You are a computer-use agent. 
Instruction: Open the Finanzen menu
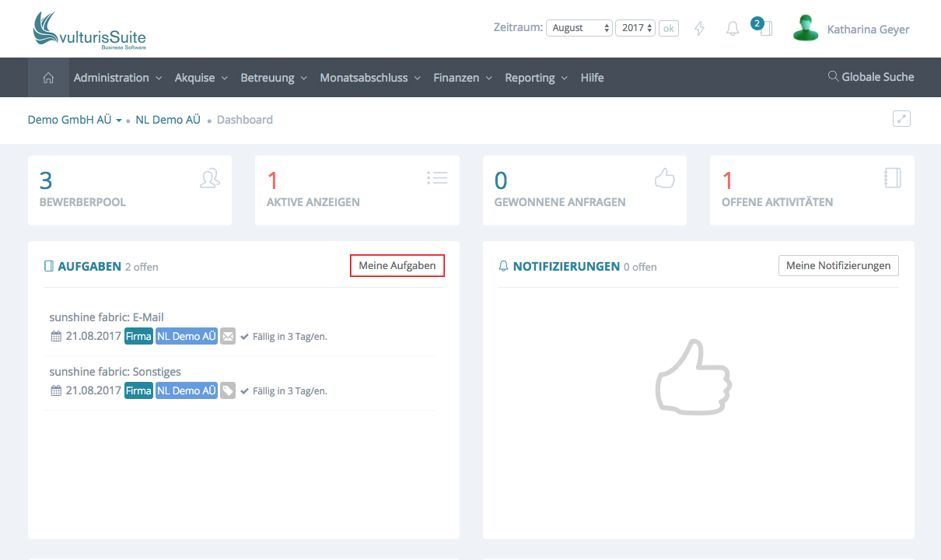462,78
